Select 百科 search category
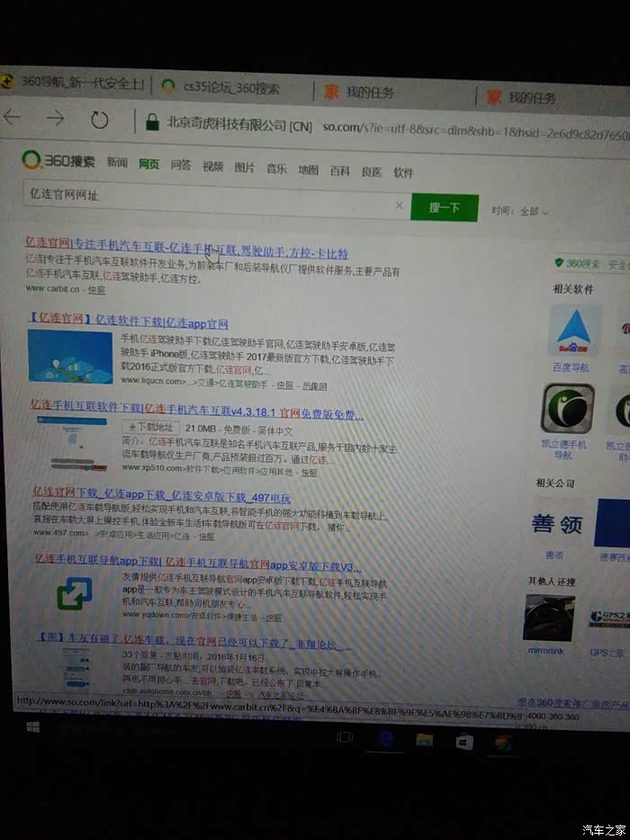Screen dimensions: 630x840 (339, 171)
